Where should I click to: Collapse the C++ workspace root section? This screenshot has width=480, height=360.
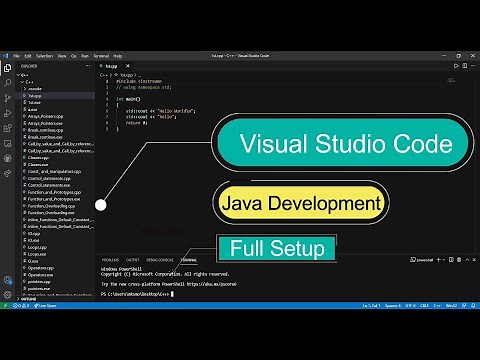(x=23, y=75)
